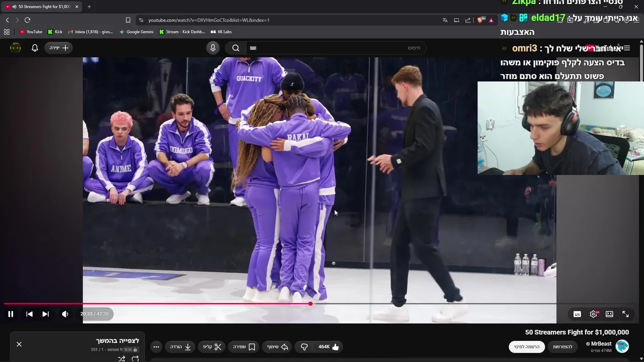Toggle playlist loop
Image resolution: width=644 pixels, height=362 pixels.
135,358
